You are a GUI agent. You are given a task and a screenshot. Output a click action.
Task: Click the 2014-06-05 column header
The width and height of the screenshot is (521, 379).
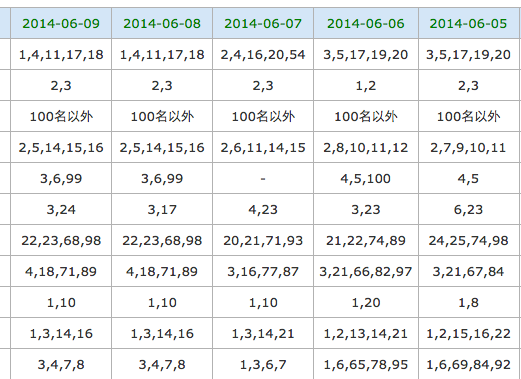(x=468, y=23)
